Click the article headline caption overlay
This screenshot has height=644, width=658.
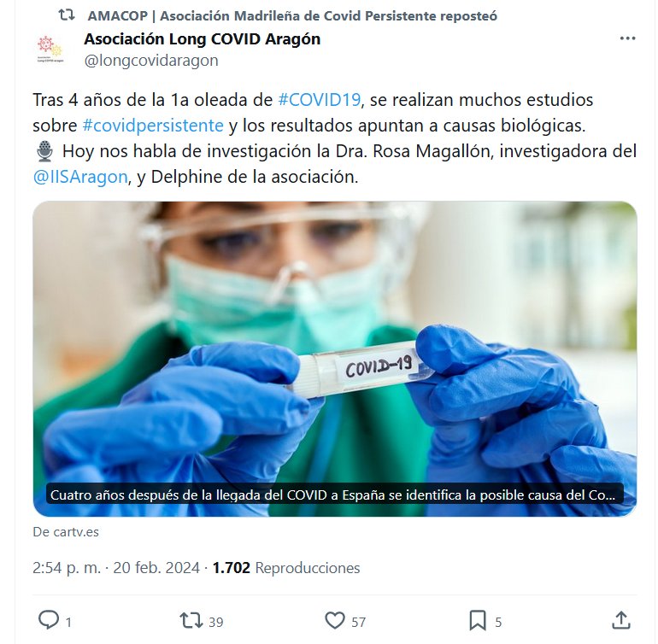tap(334, 495)
